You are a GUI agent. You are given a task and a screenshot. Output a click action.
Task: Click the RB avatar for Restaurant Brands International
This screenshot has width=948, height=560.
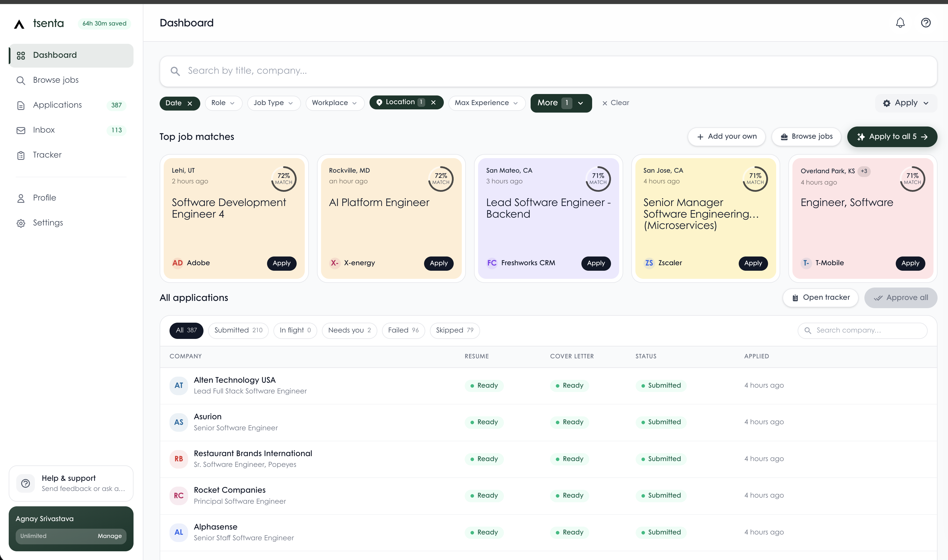tap(179, 459)
